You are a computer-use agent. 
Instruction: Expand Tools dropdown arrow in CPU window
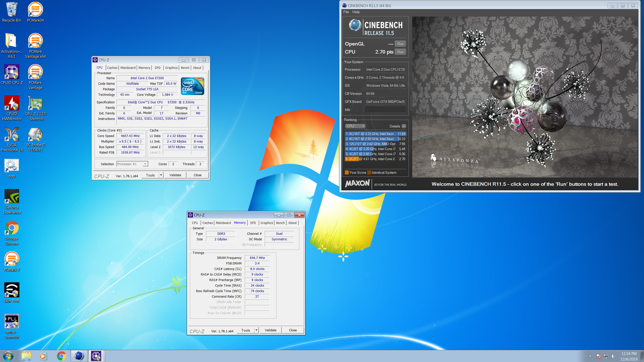click(x=161, y=175)
